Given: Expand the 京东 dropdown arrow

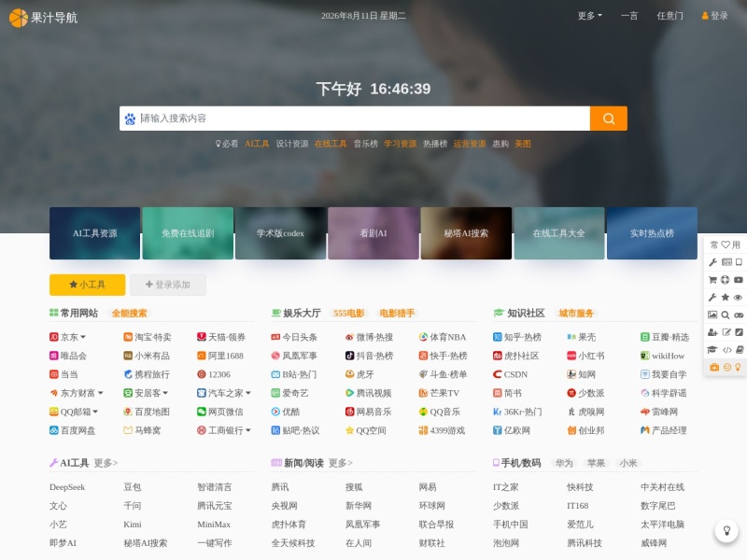Looking at the screenshot, I should click(x=83, y=337).
